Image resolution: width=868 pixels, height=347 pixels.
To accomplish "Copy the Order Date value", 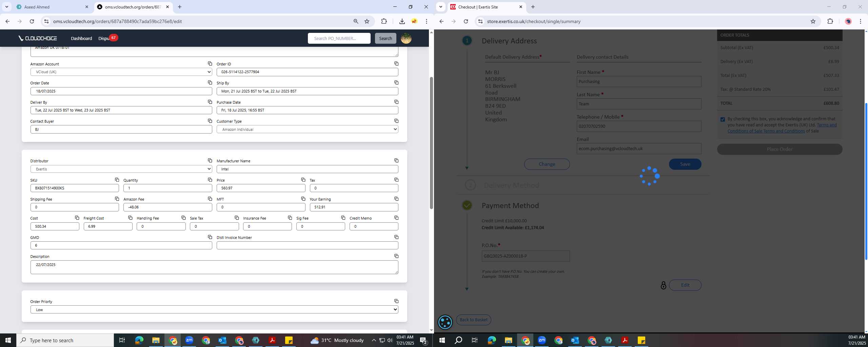I will click(x=210, y=83).
